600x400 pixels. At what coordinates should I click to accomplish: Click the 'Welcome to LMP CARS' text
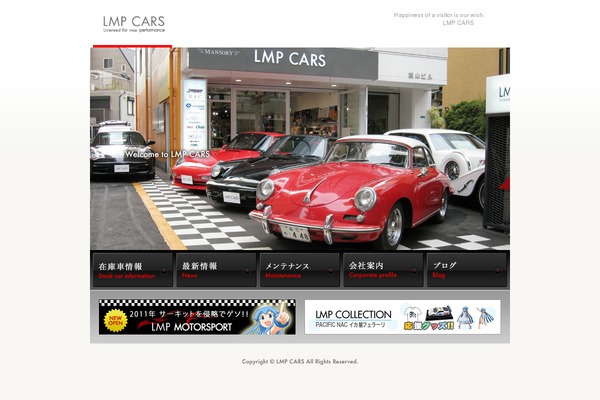click(167, 154)
